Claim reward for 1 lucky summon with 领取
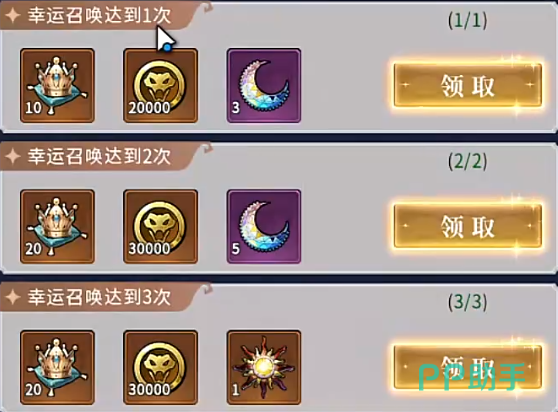The image size is (558, 412). (468, 85)
